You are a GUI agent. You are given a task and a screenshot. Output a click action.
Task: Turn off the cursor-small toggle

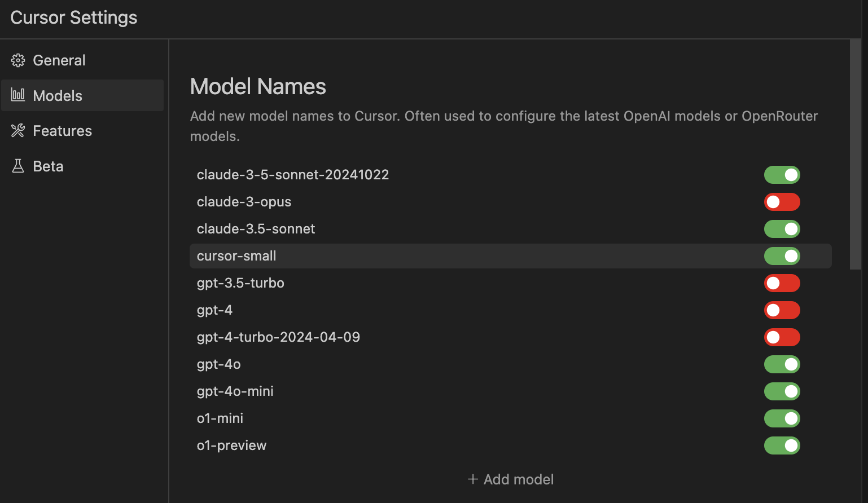click(782, 256)
